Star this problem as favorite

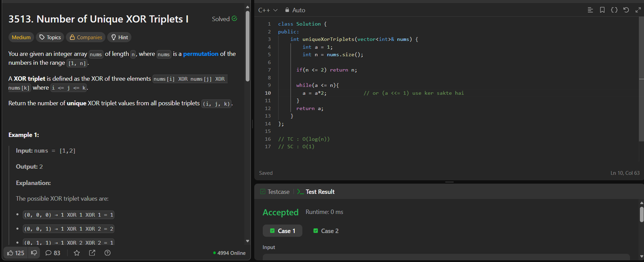point(77,252)
